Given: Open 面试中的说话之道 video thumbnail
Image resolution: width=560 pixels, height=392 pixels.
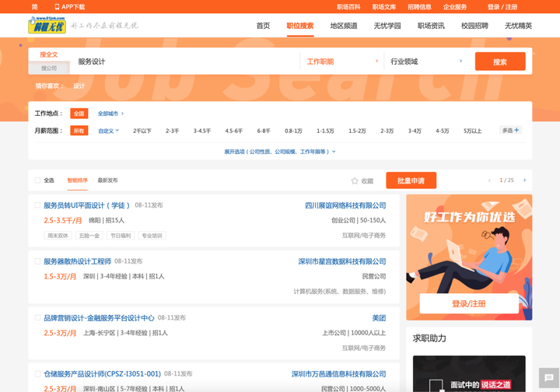Looking at the screenshot, I should pyautogui.click(x=469, y=373).
